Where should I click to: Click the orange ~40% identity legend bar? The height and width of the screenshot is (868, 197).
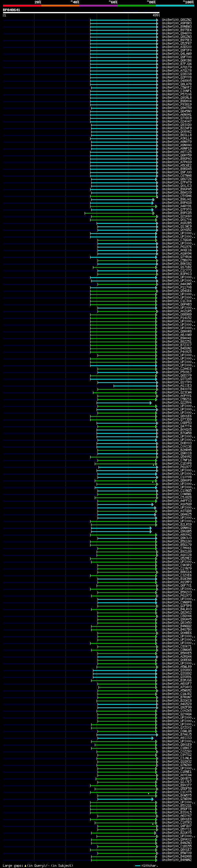[60, 6]
